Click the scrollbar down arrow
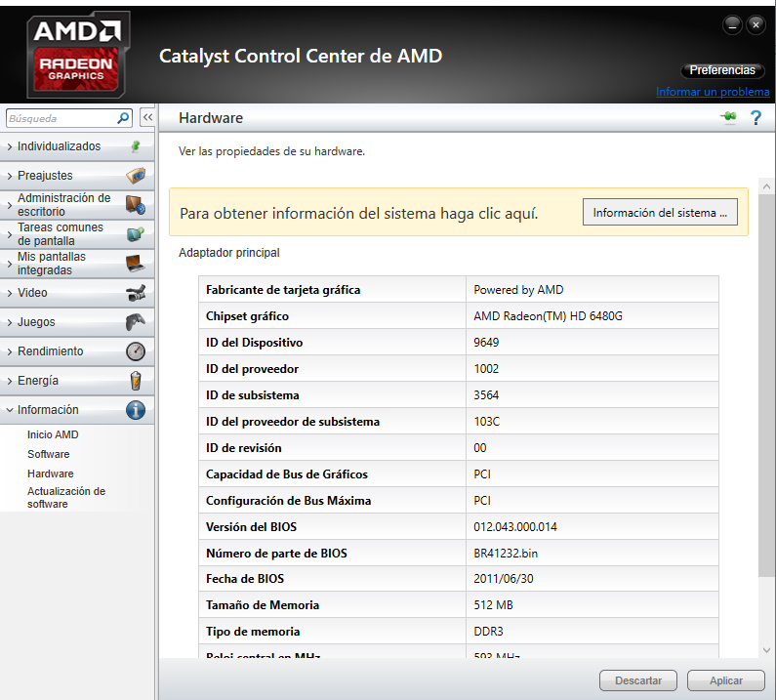Viewport: 776px width, 700px height. coord(766,650)
